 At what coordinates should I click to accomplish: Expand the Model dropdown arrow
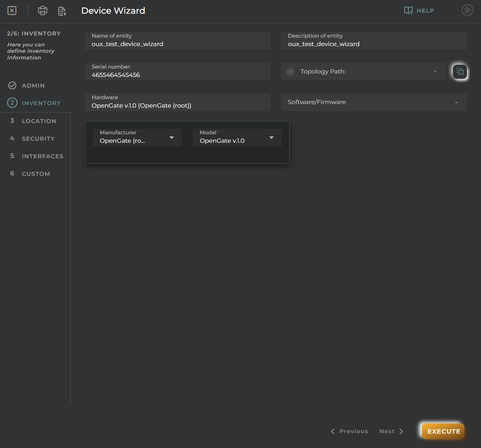271,137
